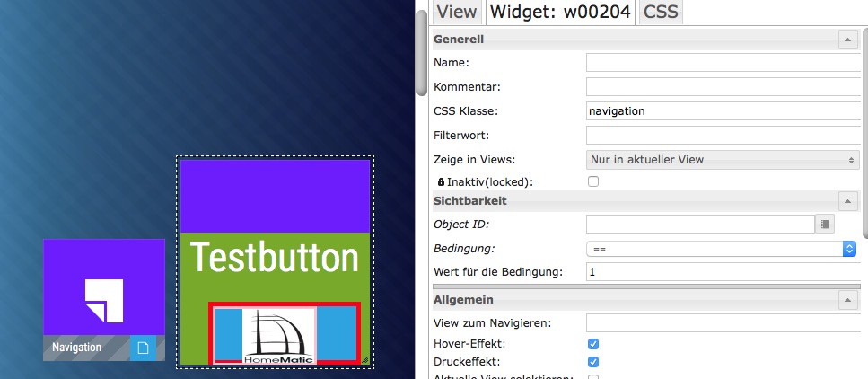Click the HomeMatic logo image
The width and height of the screenshot is (868, 379).
coord(279,337)
